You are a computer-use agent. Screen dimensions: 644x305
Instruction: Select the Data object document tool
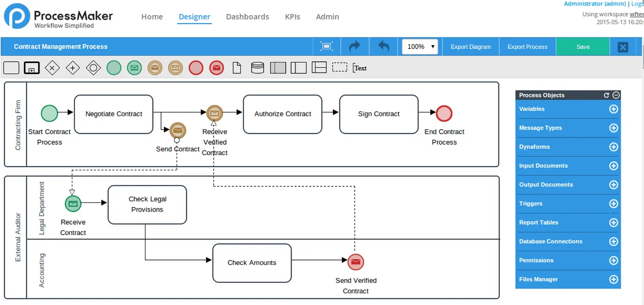point(236,68)
